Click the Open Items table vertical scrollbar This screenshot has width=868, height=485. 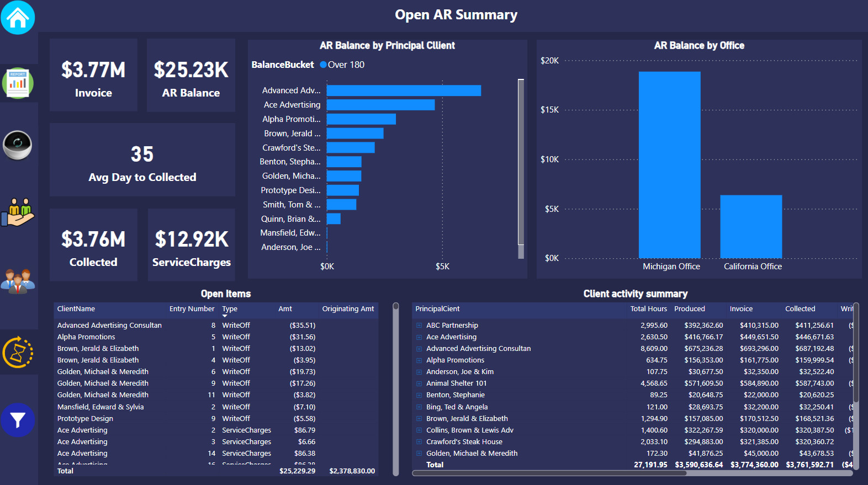pos(395,389)
